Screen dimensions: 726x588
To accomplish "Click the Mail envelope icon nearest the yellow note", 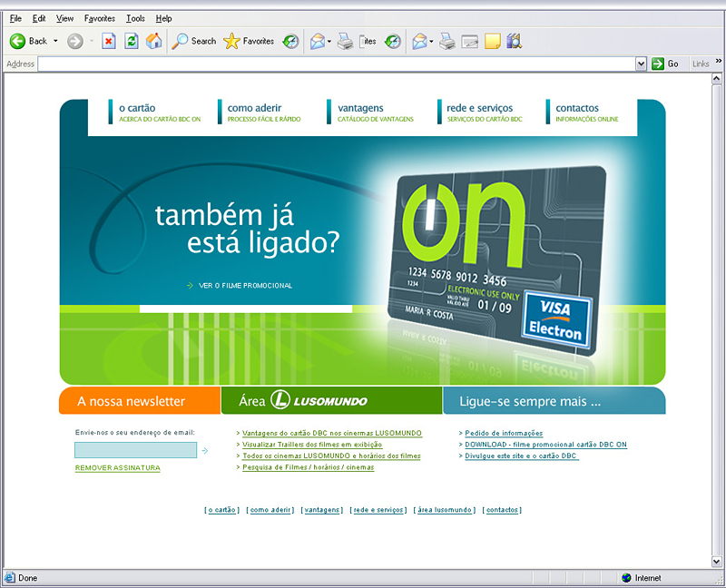I will click(419, 41).
